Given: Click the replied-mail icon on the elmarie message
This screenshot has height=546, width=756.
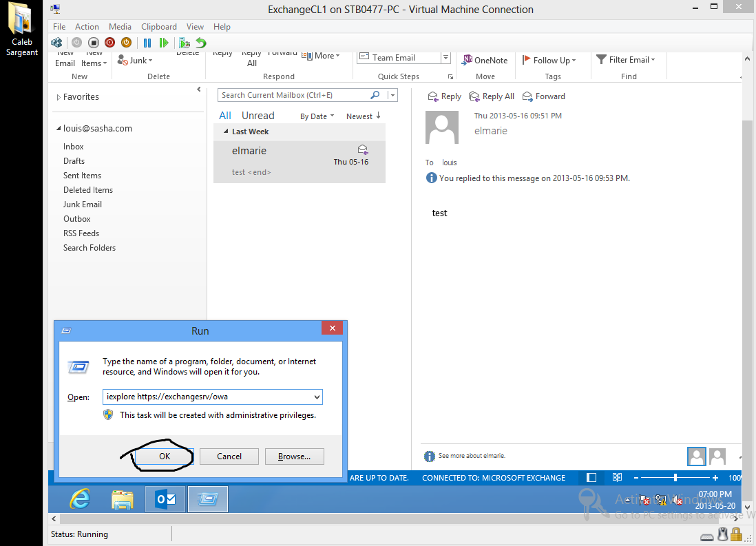Looking at the screenshot, I should coord(363,149).
